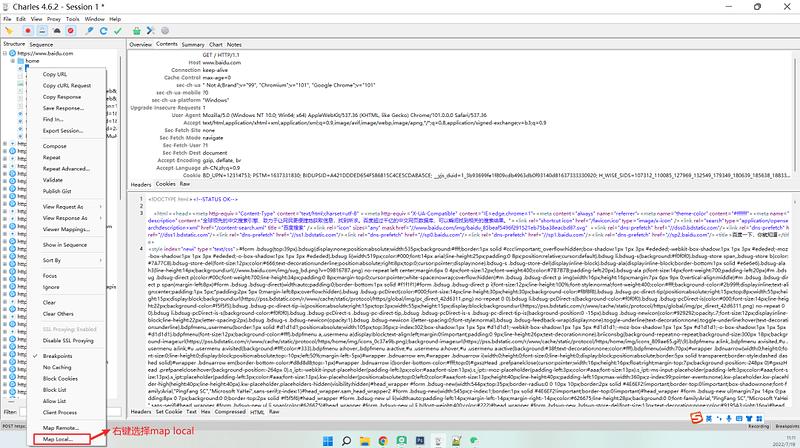Toggle the Breakpoints red hexagon toolbar icon

(71, 31)
